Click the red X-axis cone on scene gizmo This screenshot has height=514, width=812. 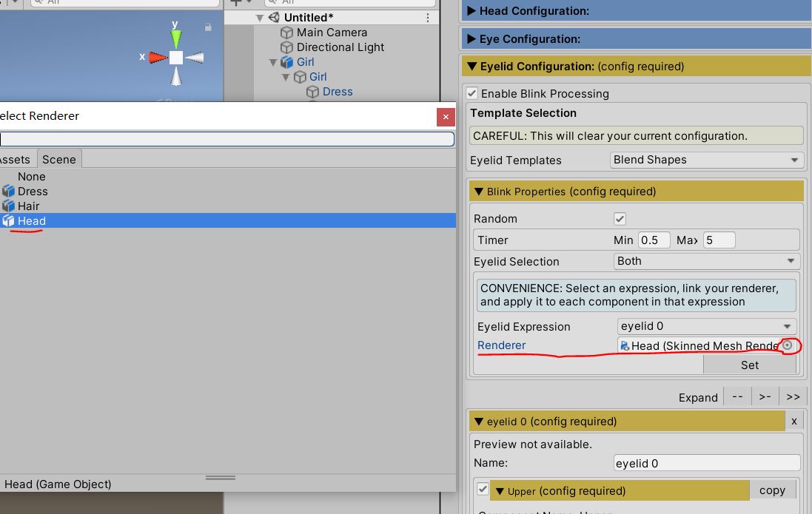pyautogui.click(x=158, y=57)
